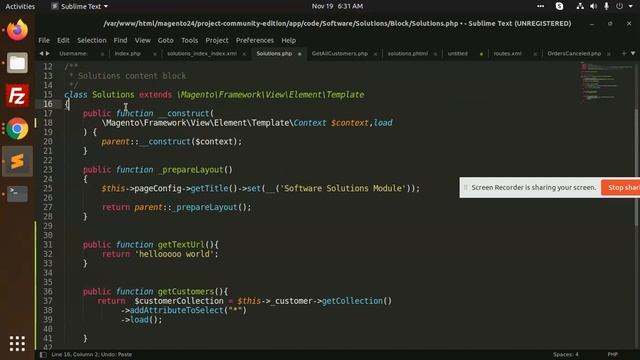
Task: Add new tab with plus icon
Action: coord(624,53)
